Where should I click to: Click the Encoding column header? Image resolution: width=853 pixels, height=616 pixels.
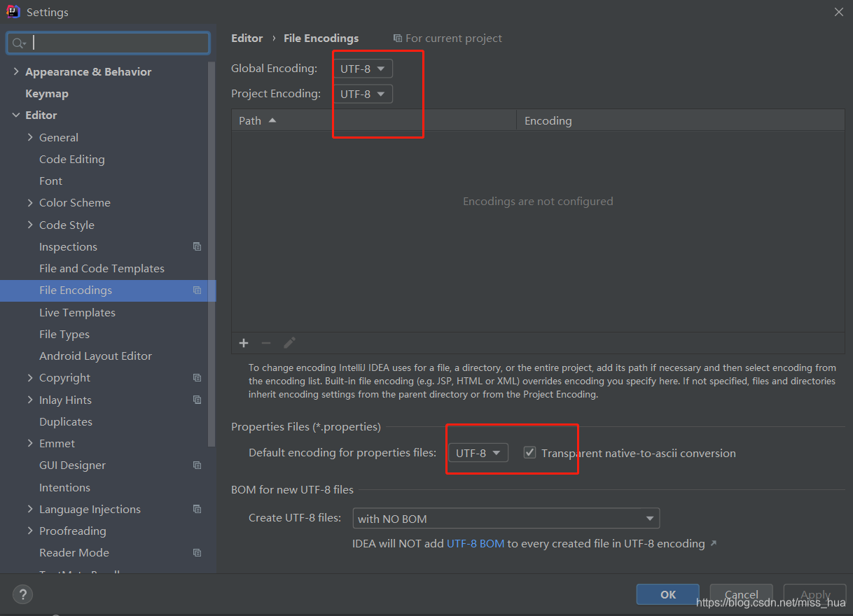[681, 120]
